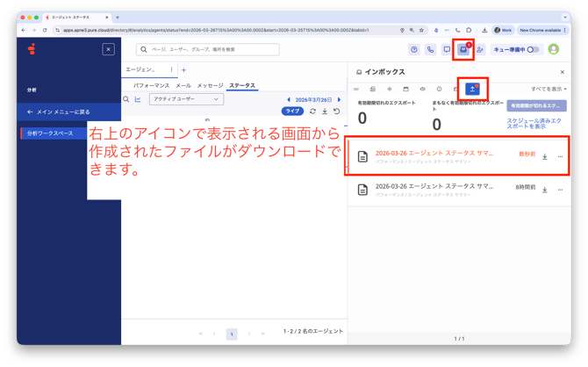
Task: Download the export created 数秒前
Action: (545, 157)
